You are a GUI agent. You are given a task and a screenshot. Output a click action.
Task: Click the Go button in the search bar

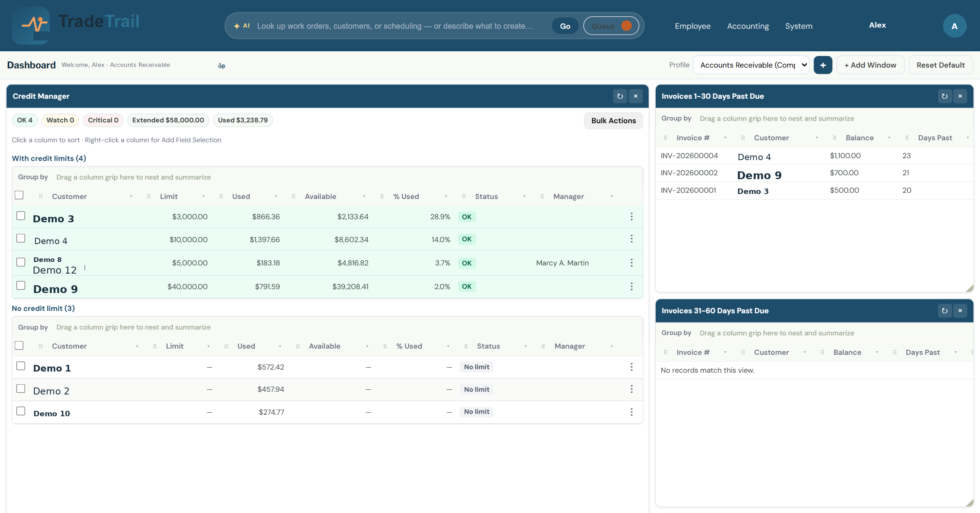coord(565,26)
